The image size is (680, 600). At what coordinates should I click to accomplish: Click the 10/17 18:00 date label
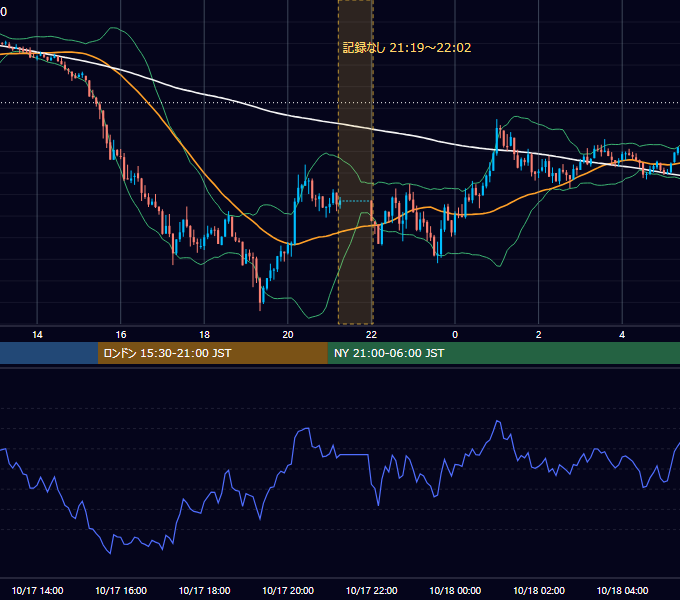click(x=204, y=590)
